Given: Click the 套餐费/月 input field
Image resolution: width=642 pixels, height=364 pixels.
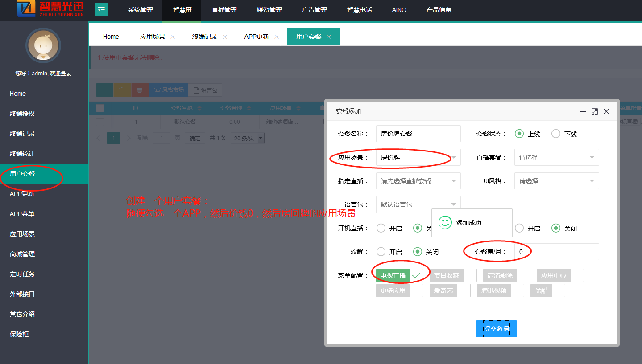Looking at the screenshot, I should tap(556, 252).
